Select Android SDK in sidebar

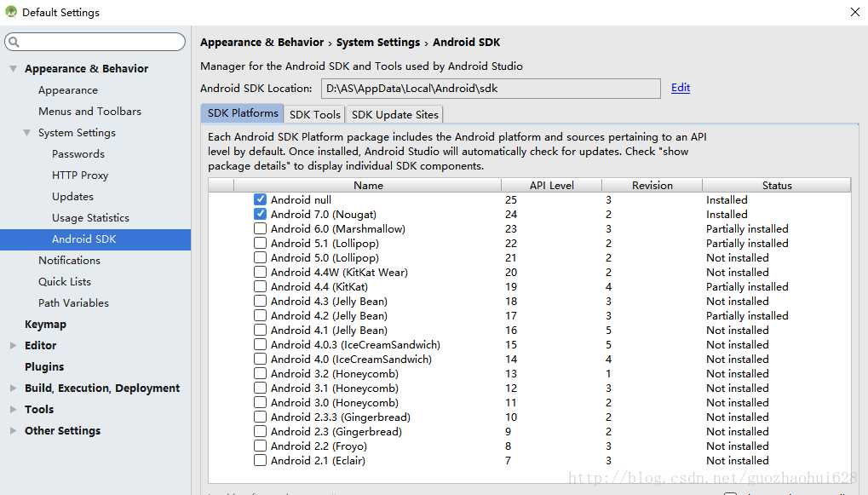95,239
